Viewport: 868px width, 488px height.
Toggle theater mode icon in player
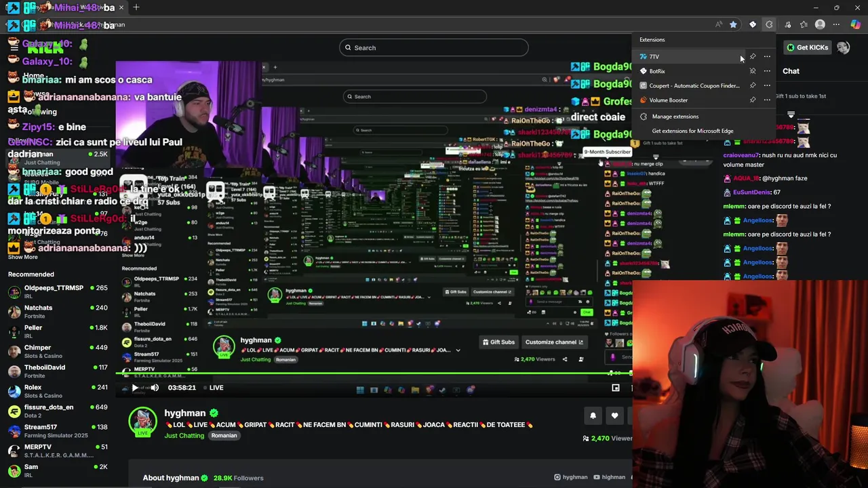point(616,388)
